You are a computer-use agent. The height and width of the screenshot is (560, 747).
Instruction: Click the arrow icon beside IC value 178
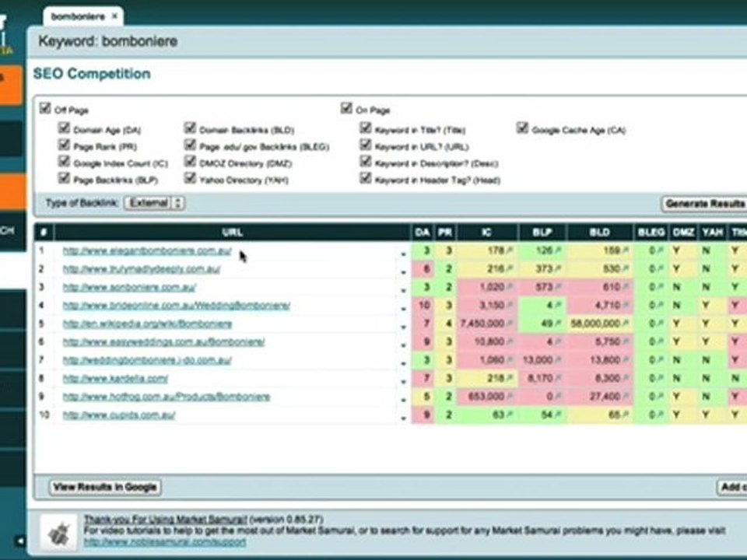pos(509,250)
